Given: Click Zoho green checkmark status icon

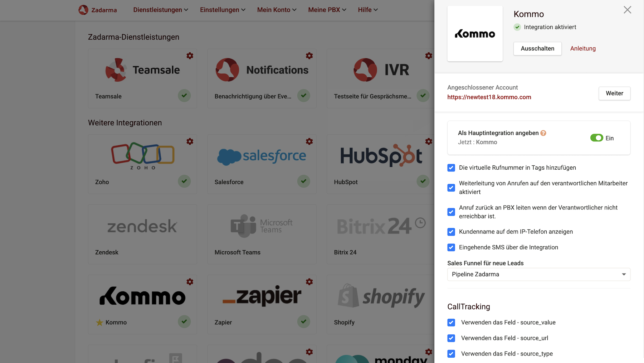Looking at the screenshot, I should click(x=184, y=181).
